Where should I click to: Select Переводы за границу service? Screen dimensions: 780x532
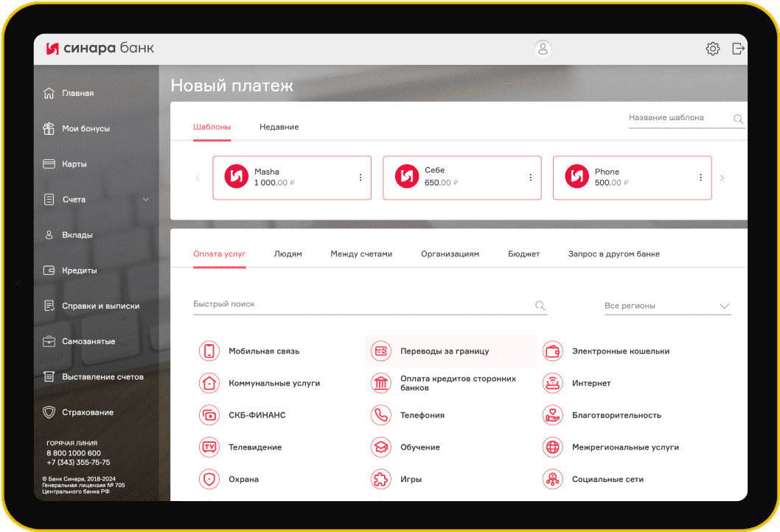[x=444, y=351]
